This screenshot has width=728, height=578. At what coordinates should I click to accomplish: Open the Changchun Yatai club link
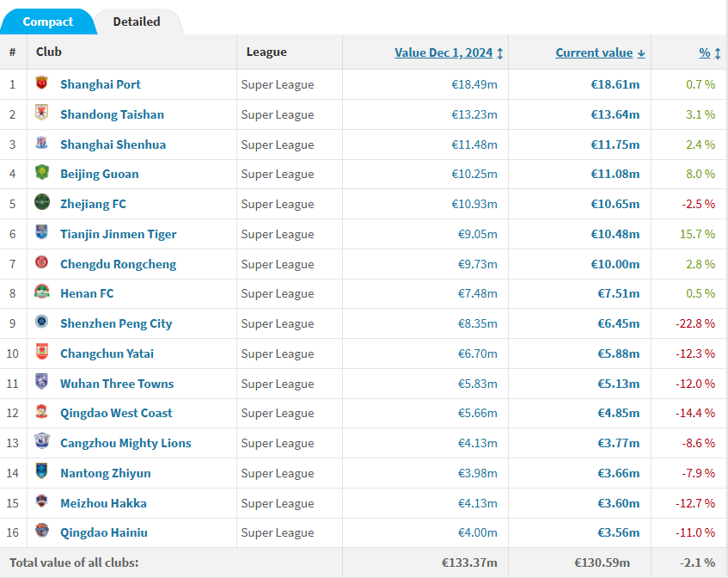click(x=107, y=354)
